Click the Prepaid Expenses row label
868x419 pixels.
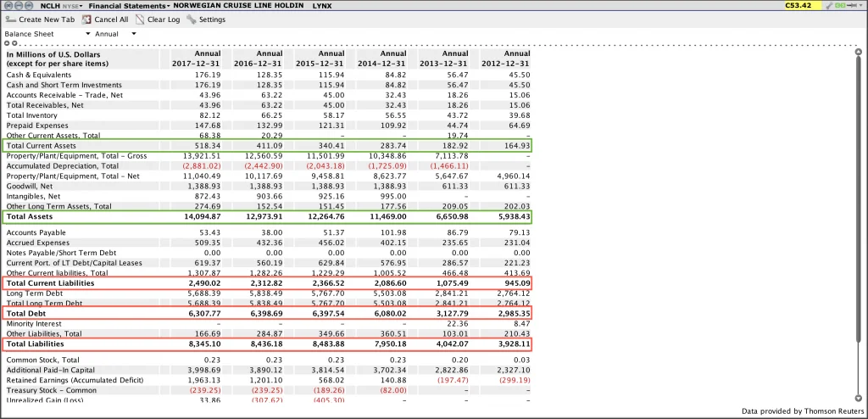[36, 126]
